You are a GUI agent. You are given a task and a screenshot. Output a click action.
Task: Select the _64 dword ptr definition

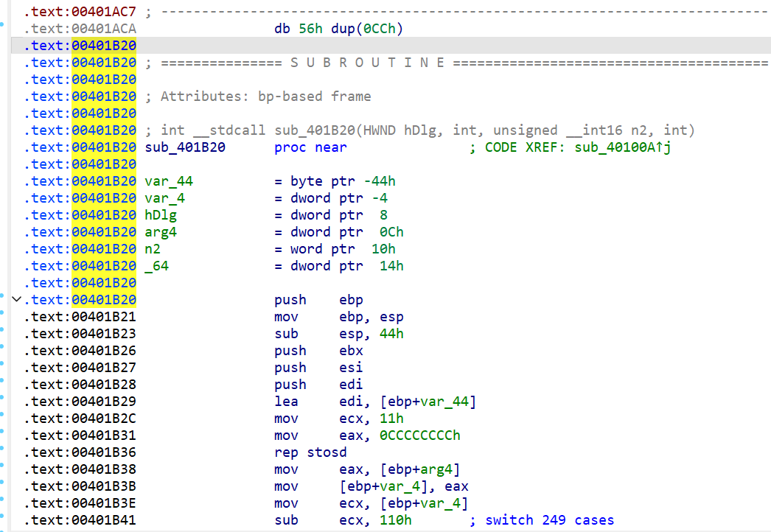point(156,266)
